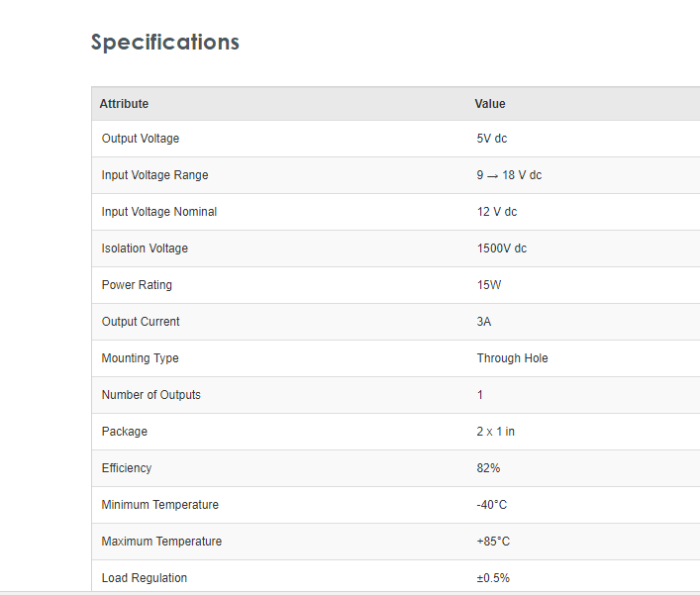Click the 15W power value

click(x=488, y=285)
